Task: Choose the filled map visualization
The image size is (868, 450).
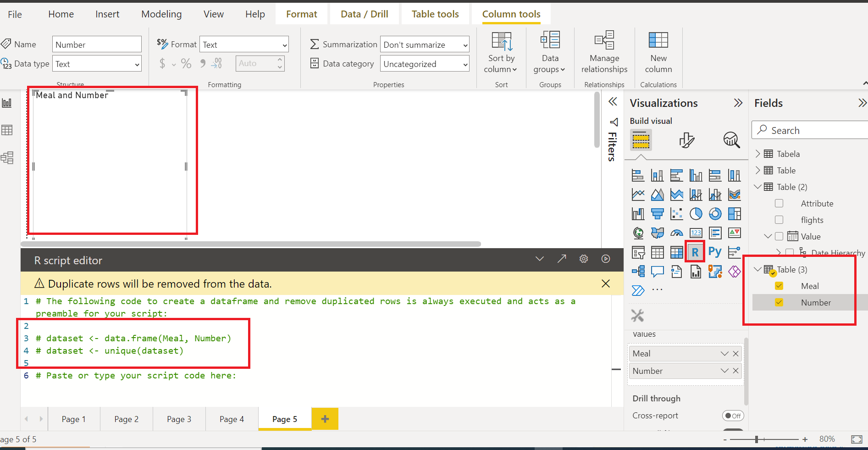Action: (657, 233)
